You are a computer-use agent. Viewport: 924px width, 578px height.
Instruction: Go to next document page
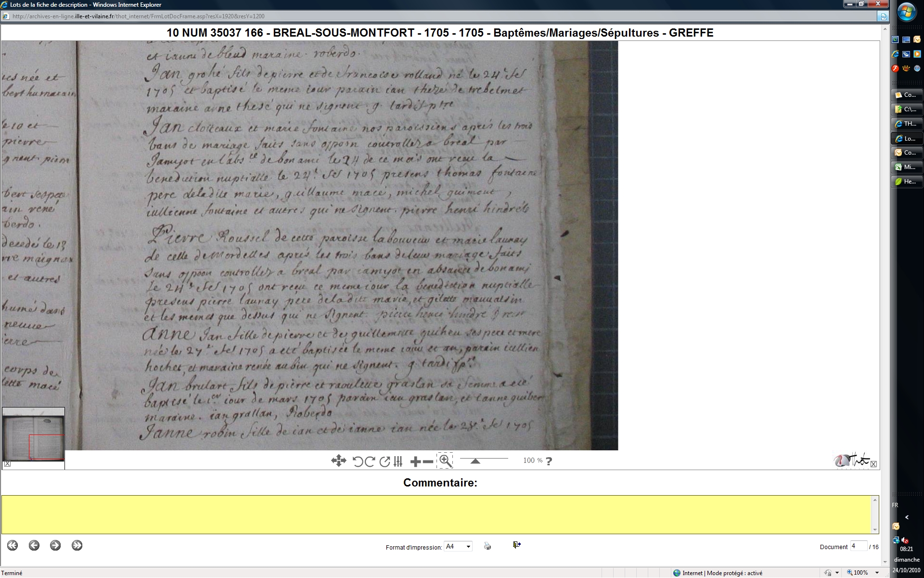(x=55, y=545)
